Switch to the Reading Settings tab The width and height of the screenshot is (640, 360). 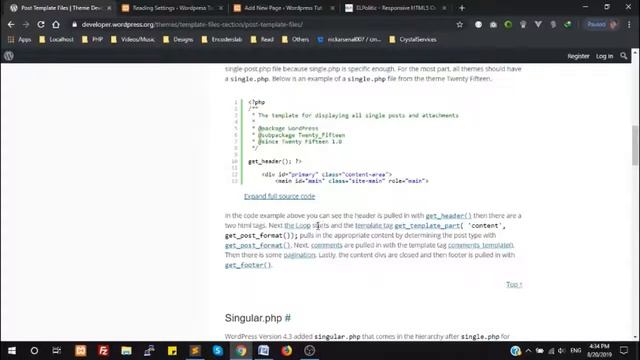tap(171, 8)
